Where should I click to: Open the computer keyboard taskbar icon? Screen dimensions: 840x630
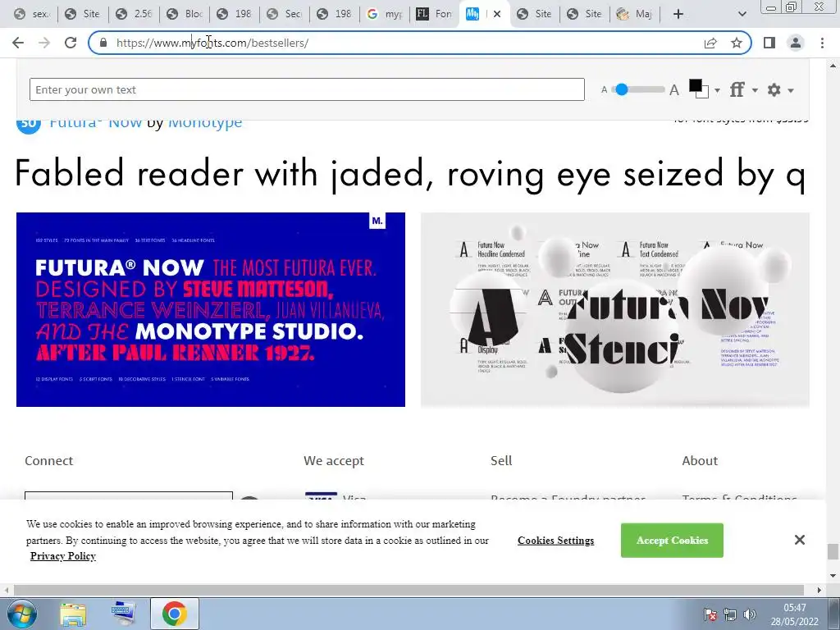[123, 614]
